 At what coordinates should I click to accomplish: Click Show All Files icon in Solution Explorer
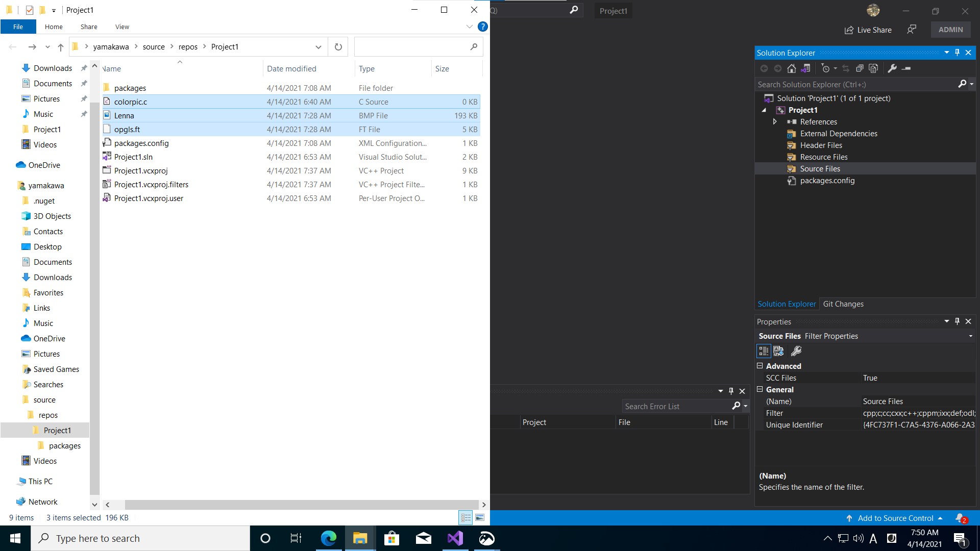(873, 68)
